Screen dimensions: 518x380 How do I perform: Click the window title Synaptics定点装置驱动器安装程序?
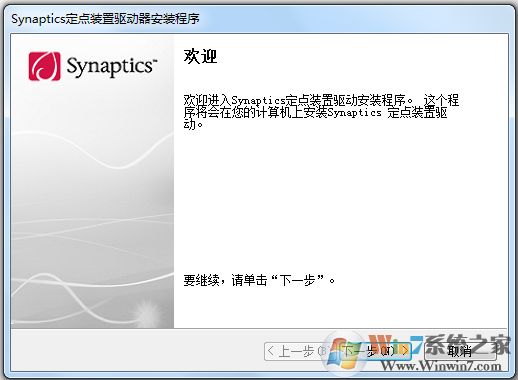105,19
